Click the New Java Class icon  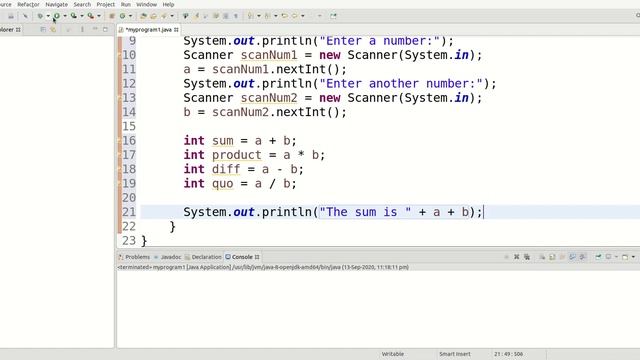(x=122, y=16)
